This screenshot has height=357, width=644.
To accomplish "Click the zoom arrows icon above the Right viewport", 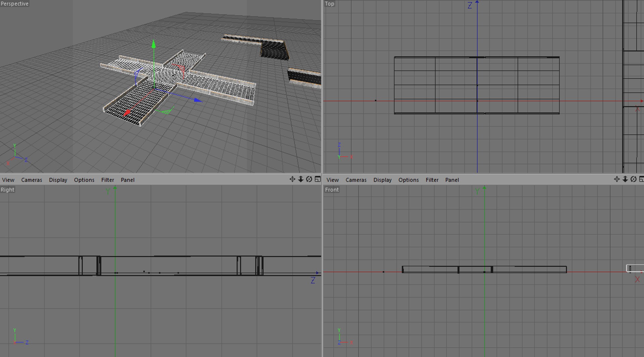I will [301, 179].
